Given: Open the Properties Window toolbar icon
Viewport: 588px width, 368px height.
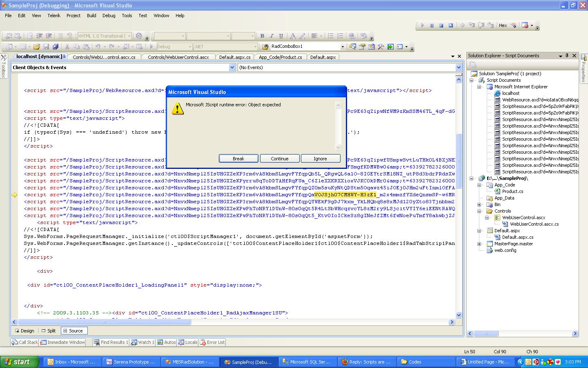Looking at the screenshot, I should click(x=362, y=47).
